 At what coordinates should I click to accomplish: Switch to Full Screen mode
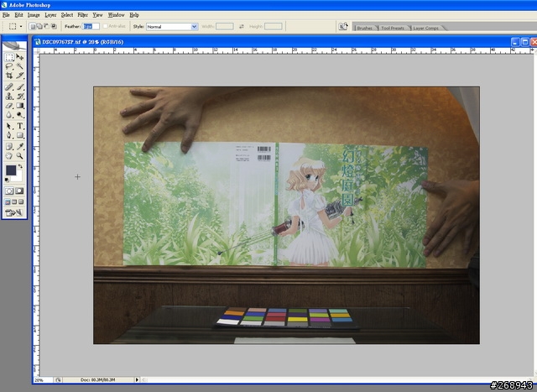(21, 202)
